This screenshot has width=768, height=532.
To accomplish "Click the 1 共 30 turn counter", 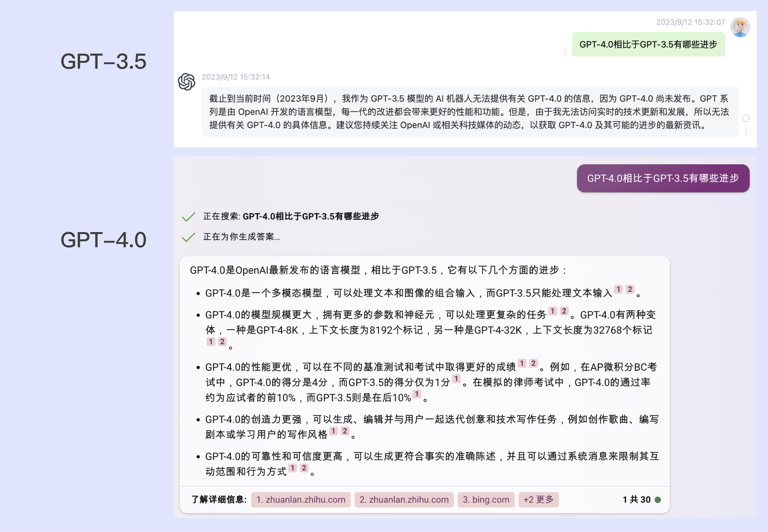I will click(636, 500).
